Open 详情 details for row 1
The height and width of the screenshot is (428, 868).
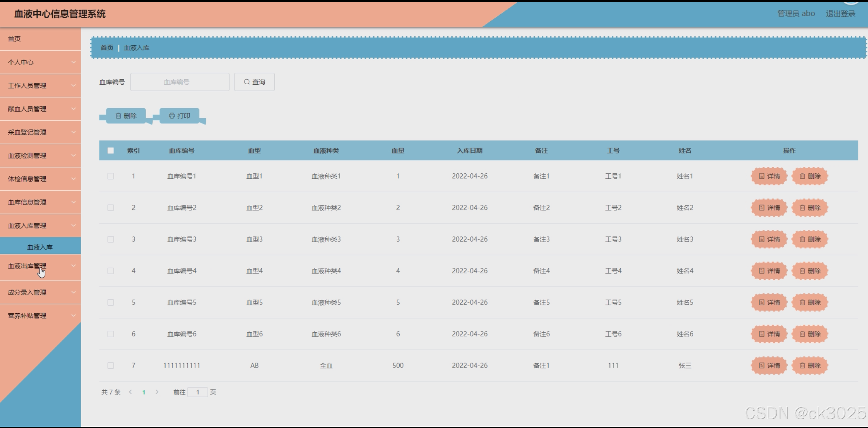(x=769, y=176)
